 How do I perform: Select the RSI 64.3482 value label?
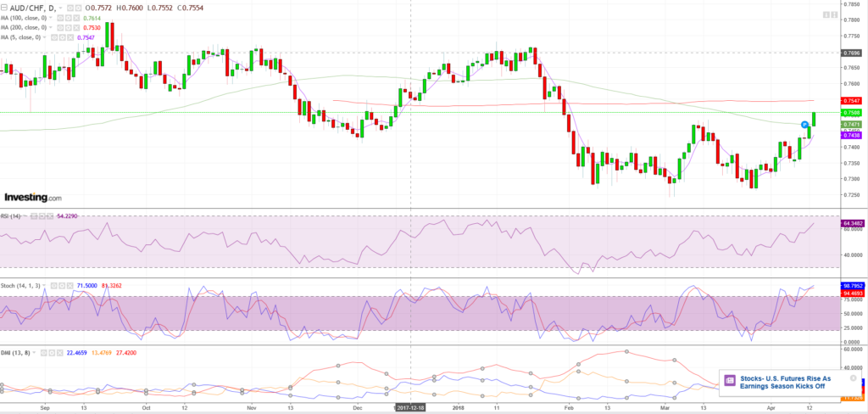(x=851, y=223)
